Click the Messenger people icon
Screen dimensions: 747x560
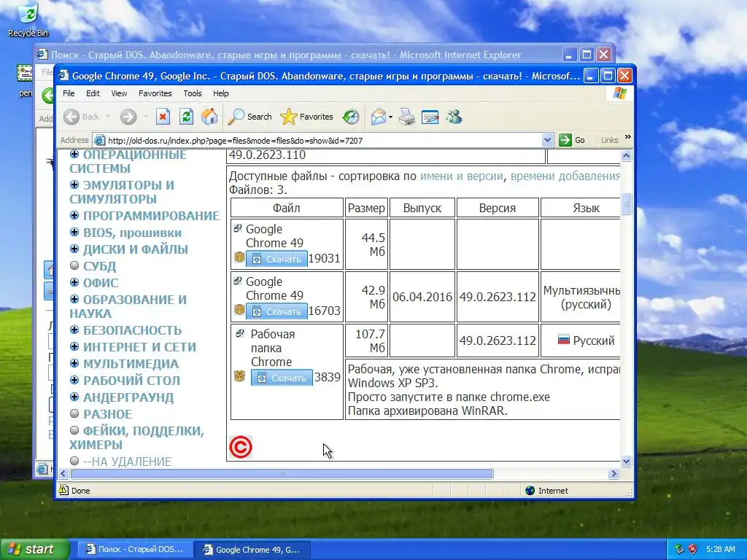(x=454, y=117)
